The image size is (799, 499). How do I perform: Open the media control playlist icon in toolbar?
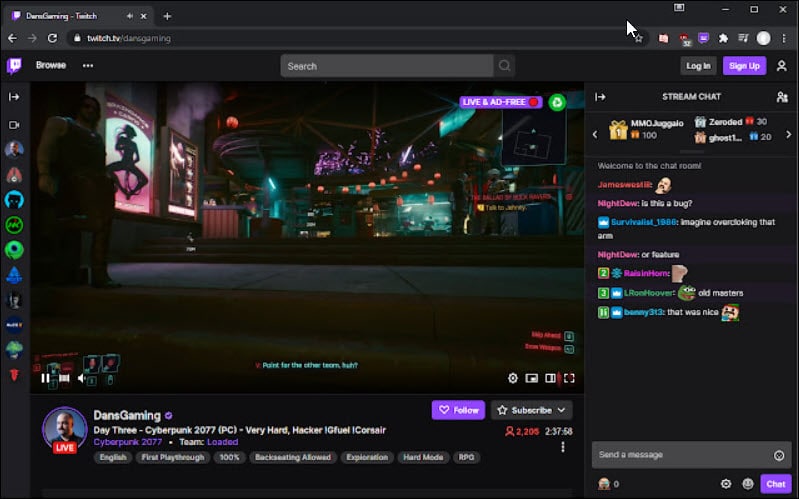(743, 38)
